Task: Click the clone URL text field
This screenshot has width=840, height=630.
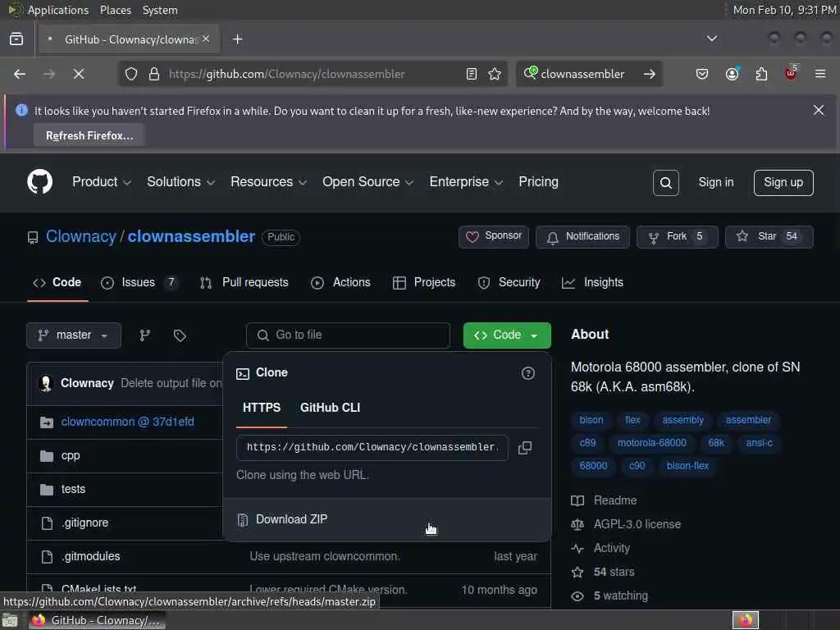Action: pyautogui.click(x=372, y=447)
